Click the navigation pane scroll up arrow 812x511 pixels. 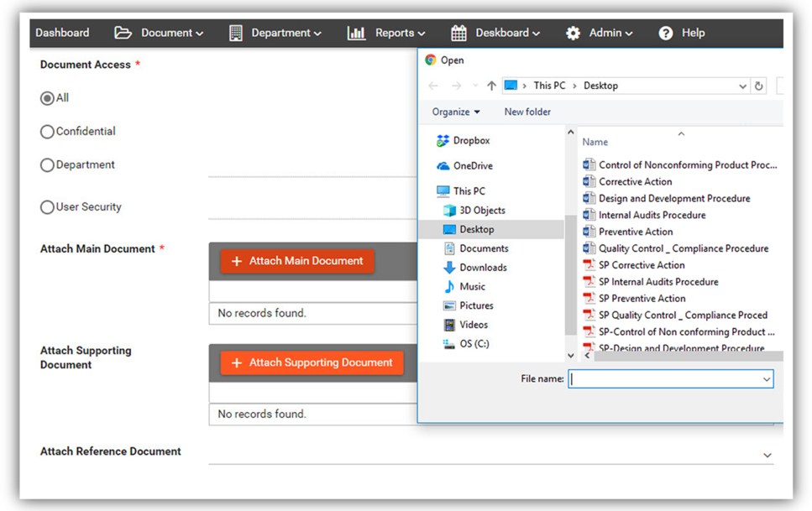point(571,133)
